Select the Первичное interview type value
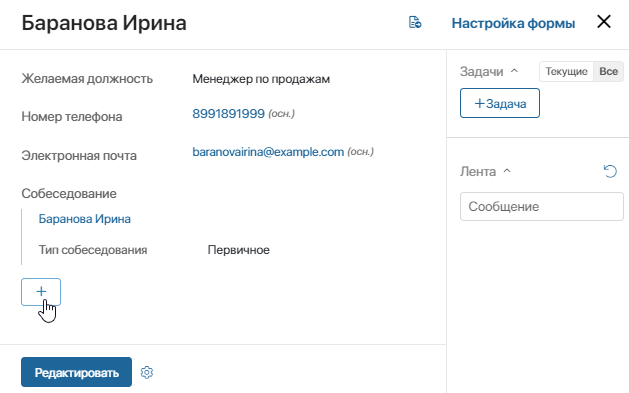Image resolution: width=629 pixels, height=393 pixels. tap(238, 250)
